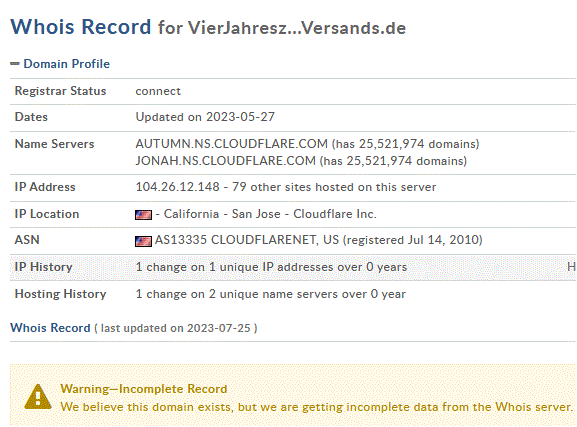Image resolution: width=577 pixels, height=427 pixels.
Task: Click the 'last updated on 2023-07-25' text
Action: click(176, 328)
